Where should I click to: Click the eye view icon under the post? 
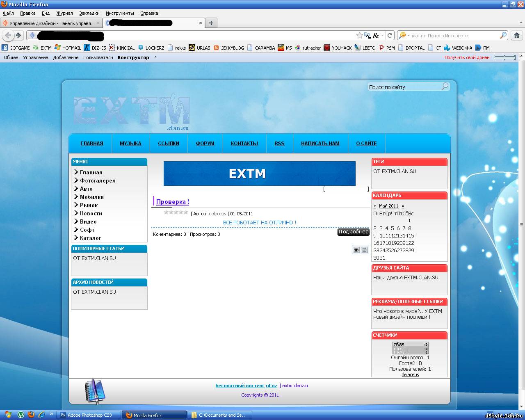pos(356,250)
